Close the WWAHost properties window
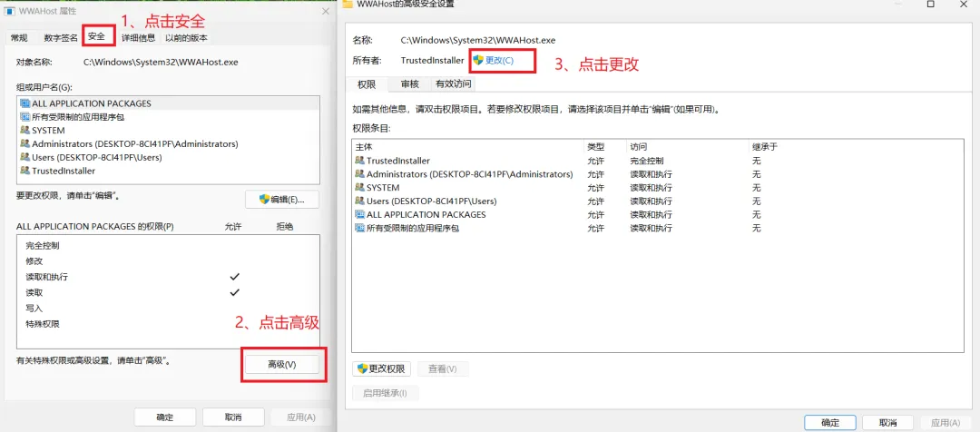 click(325, 11)
